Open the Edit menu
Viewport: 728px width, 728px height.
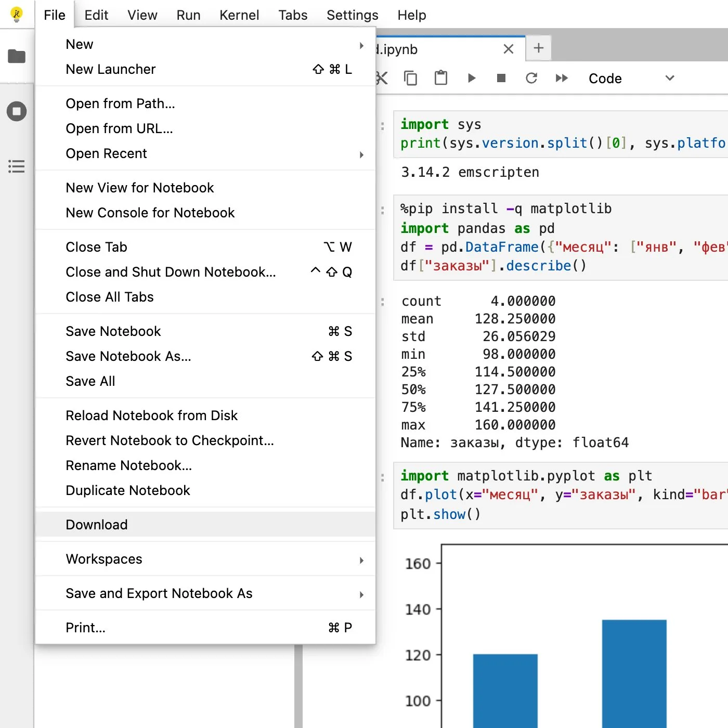coord(96,15)
